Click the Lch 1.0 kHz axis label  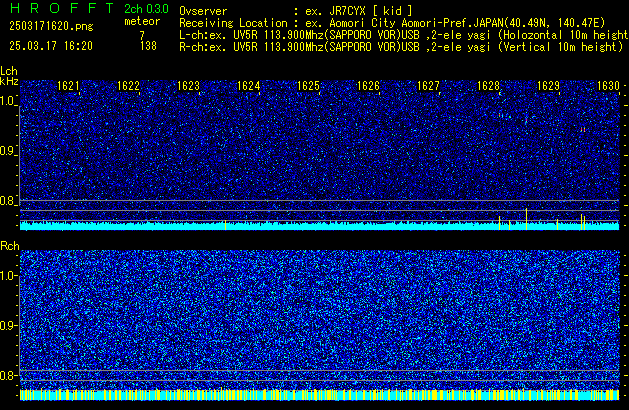[x=8, y=101]
